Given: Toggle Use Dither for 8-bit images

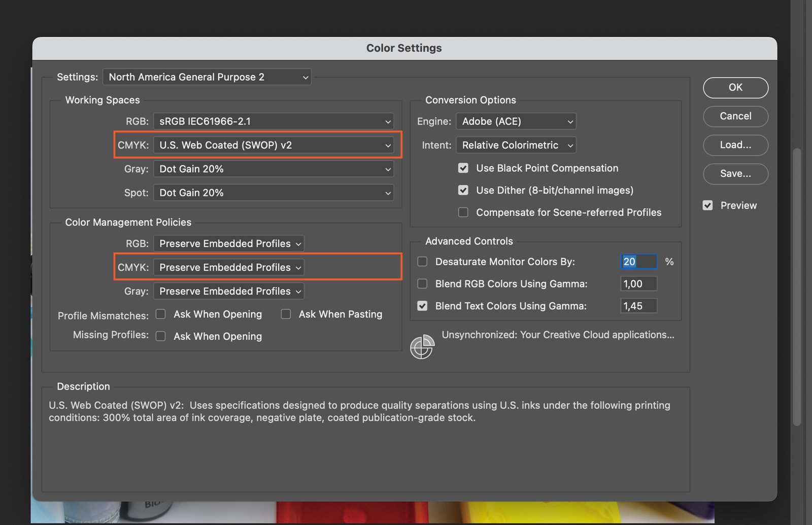Looking at the screenshot, I should [x=463, y=190].
